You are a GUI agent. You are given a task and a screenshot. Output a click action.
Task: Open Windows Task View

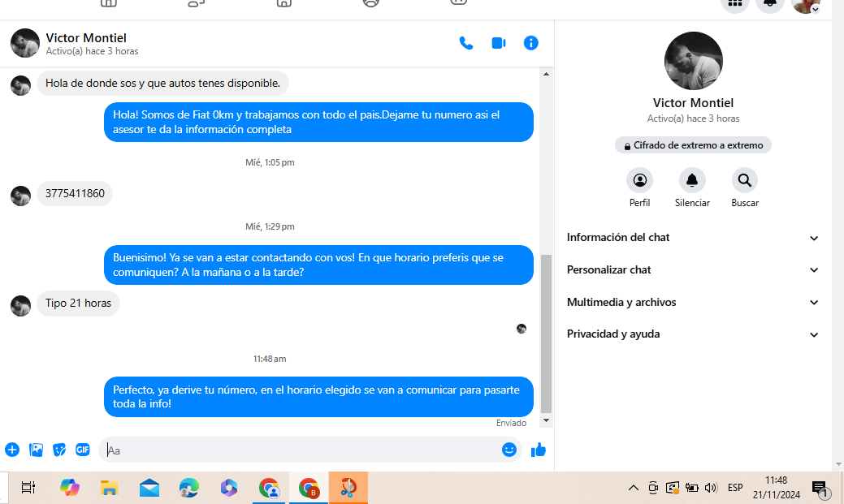(x=28, y=488)
